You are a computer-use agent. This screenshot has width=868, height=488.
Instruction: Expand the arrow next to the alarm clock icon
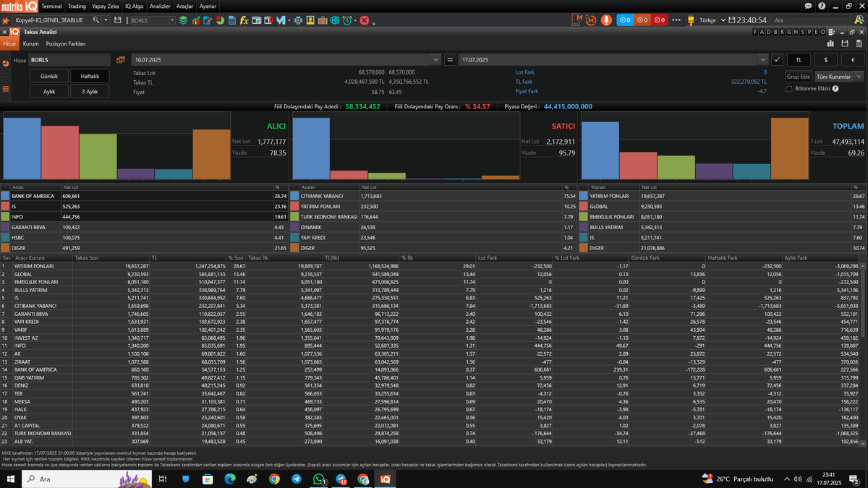[x=355, y=20]
